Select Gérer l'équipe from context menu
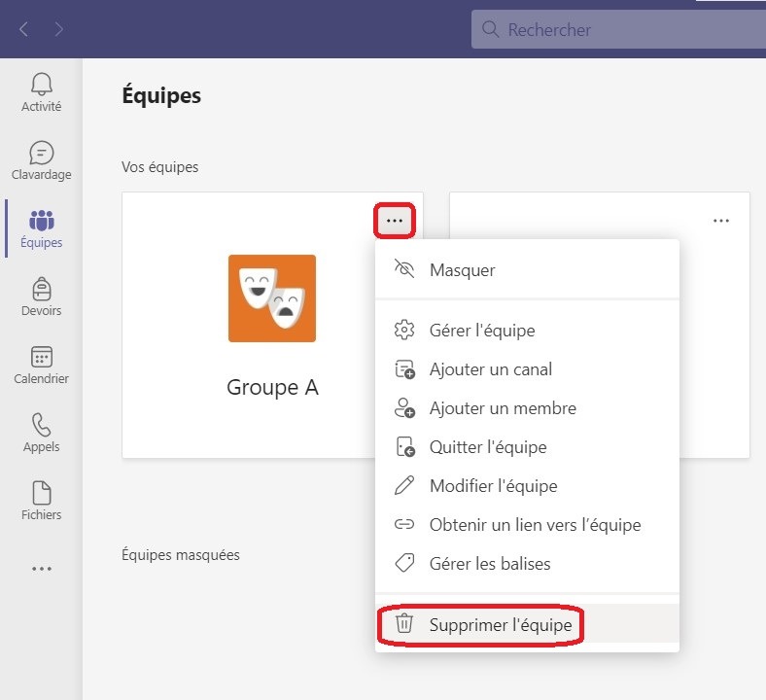The image size is (766, 700). 481,331
